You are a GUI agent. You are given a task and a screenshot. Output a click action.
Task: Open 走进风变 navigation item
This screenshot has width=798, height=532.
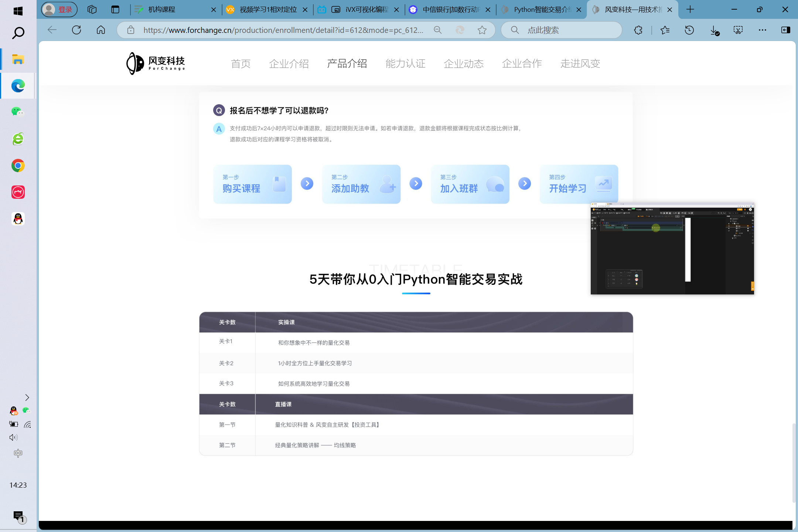(x=580, y=64)
